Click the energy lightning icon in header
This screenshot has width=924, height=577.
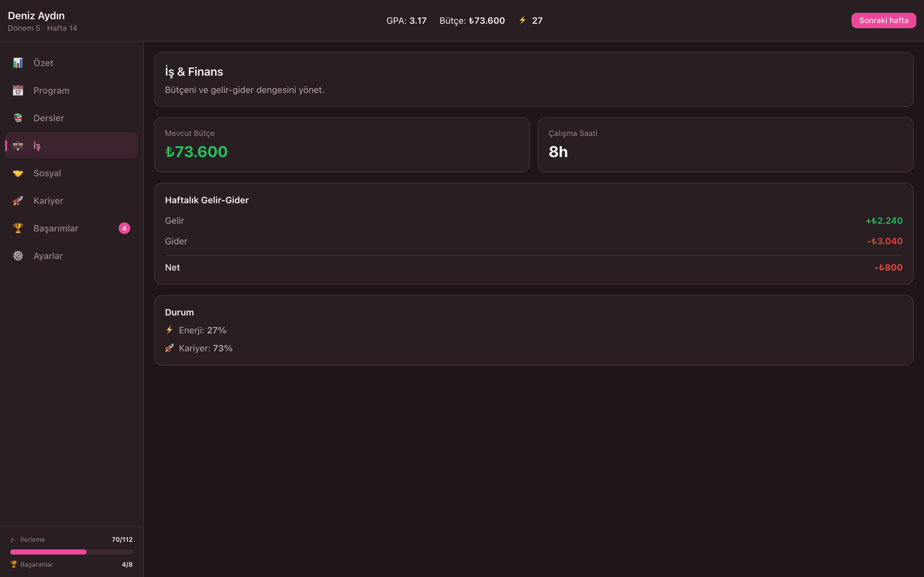pos(523,20)
